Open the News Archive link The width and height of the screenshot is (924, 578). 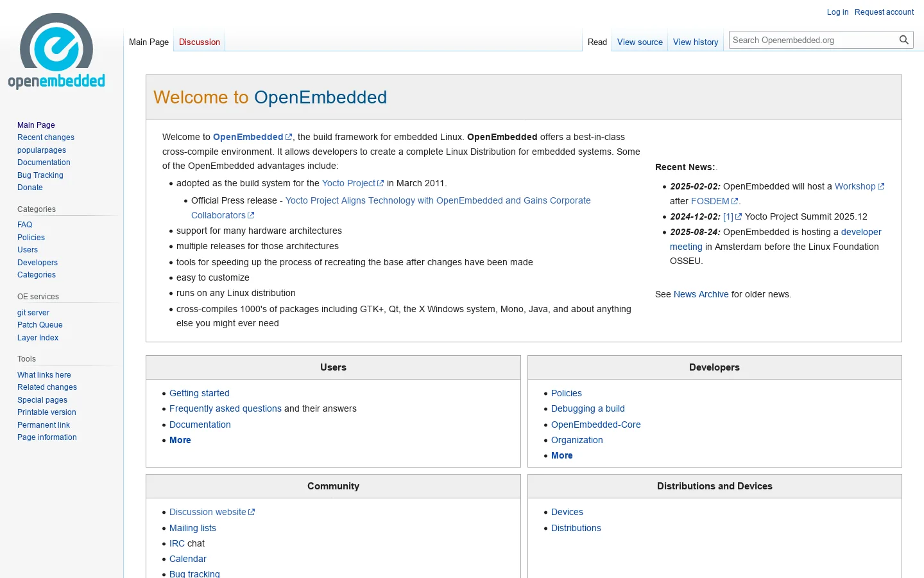701,294
